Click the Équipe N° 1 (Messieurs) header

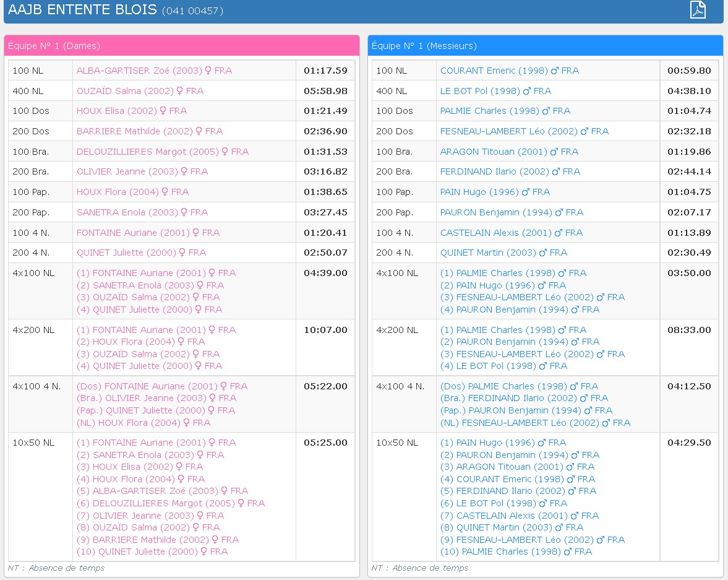(545, 46)
